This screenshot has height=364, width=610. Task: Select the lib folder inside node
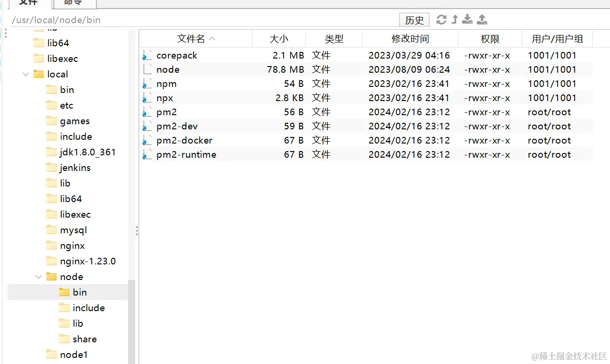(78, 323)
